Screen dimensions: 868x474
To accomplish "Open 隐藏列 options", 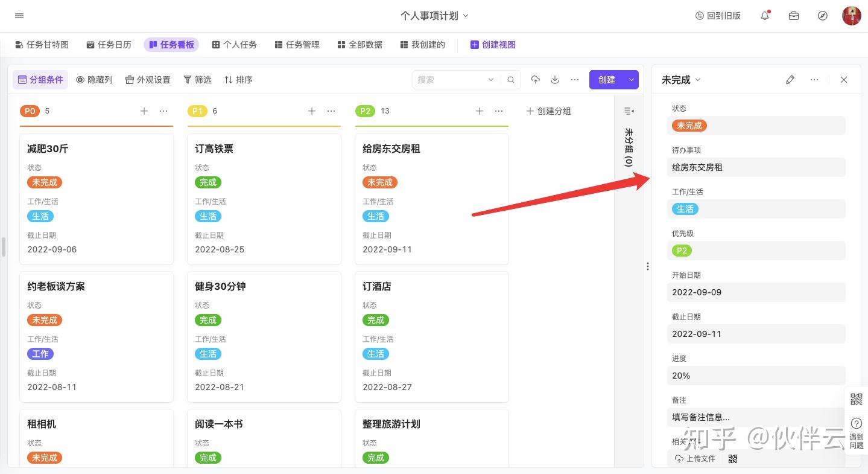I will [94, 80].
